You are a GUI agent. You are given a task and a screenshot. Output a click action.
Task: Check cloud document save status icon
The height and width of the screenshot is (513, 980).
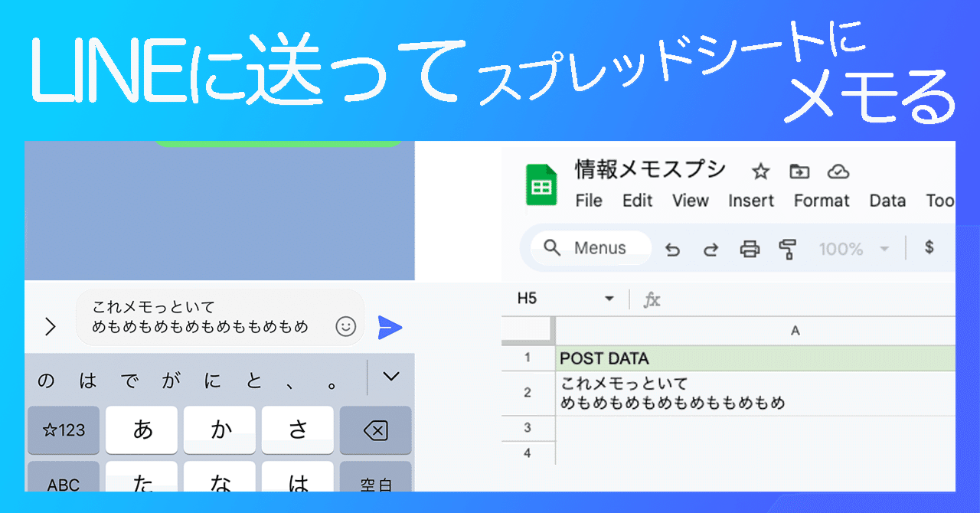(x=840, y=172)
